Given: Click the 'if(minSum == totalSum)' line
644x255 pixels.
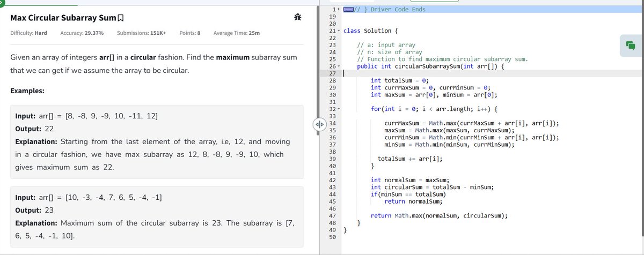Looking at the screenshot, I should (x=408, y=194).
